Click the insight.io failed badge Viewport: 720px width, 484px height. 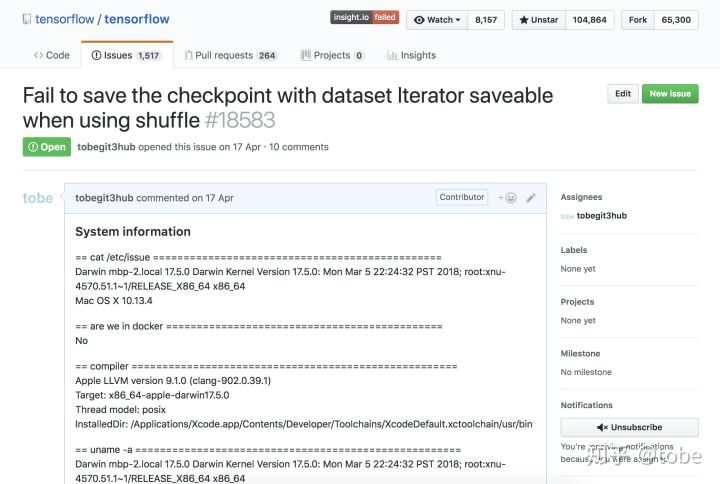click(365, 17)
